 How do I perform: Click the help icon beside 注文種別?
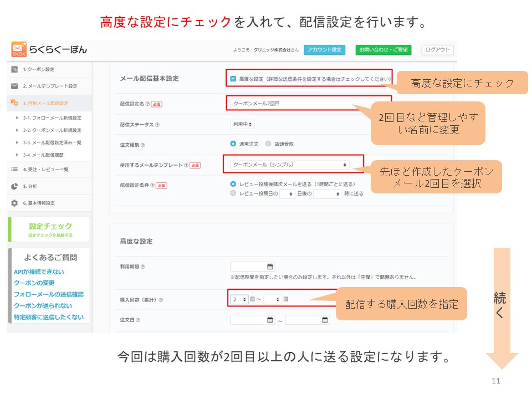[x=143, y=145]
